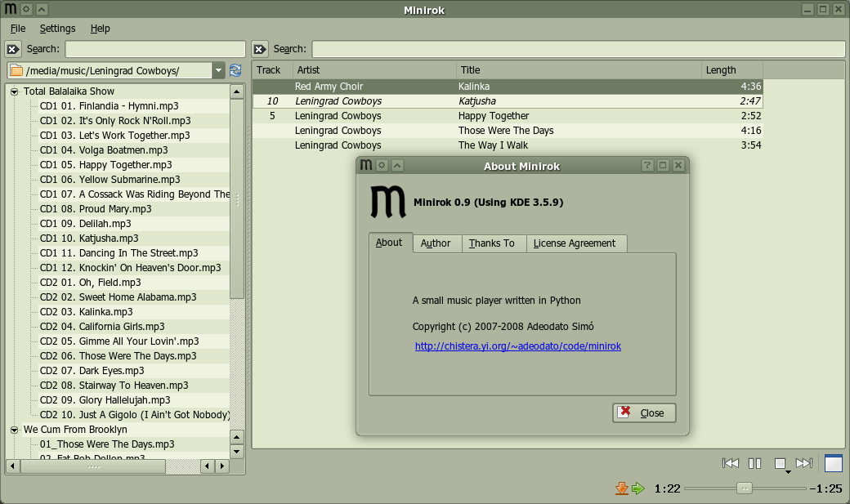This screenshot has height=504, width=850.
Task: Select CD1 04. Volga Boatmen.mp3
Action: tap(104, 150)
